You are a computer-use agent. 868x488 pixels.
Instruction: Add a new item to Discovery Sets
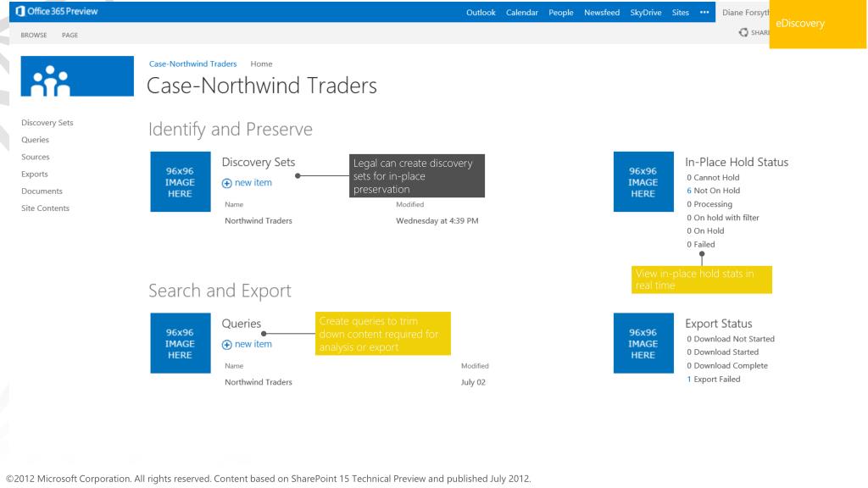pyautogui.click(x=253, y=183)
